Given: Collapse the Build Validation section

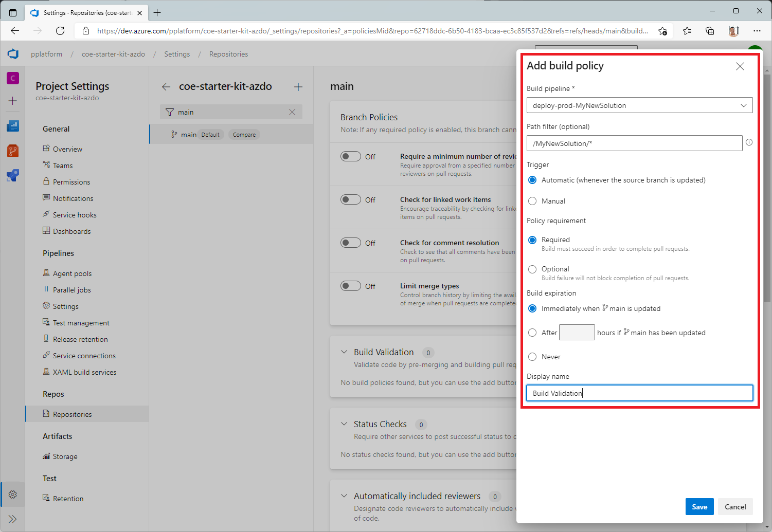Looking at the screenshot, I should (344, 352).
